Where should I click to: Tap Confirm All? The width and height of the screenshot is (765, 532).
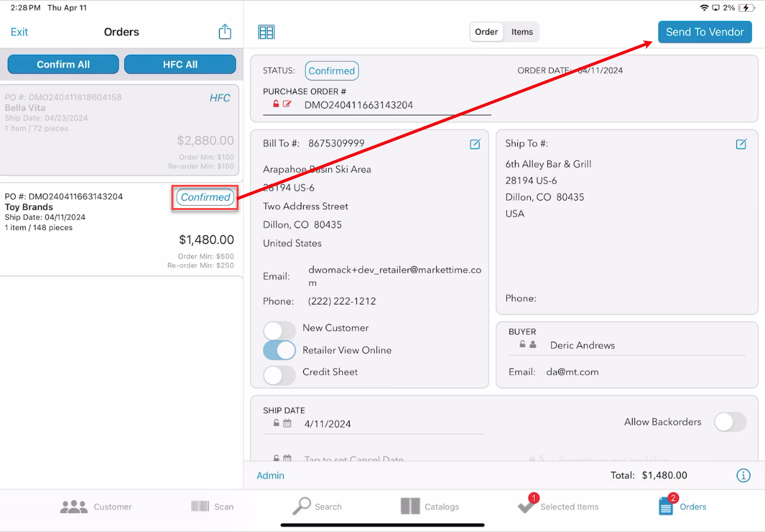(63, 65)
